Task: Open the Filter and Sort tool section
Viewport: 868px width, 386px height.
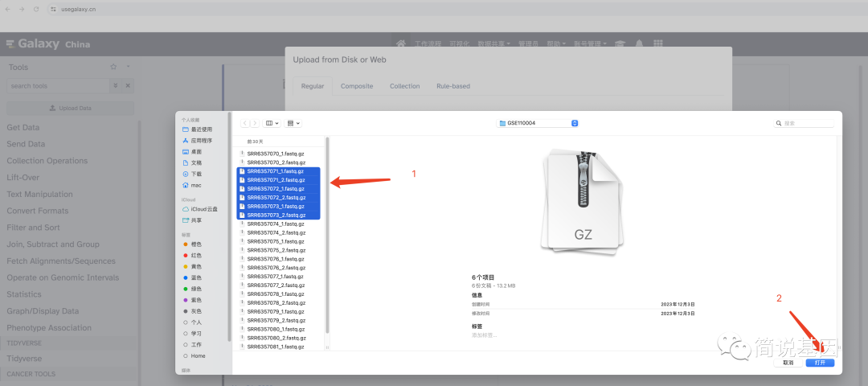Action: (33, 228)
